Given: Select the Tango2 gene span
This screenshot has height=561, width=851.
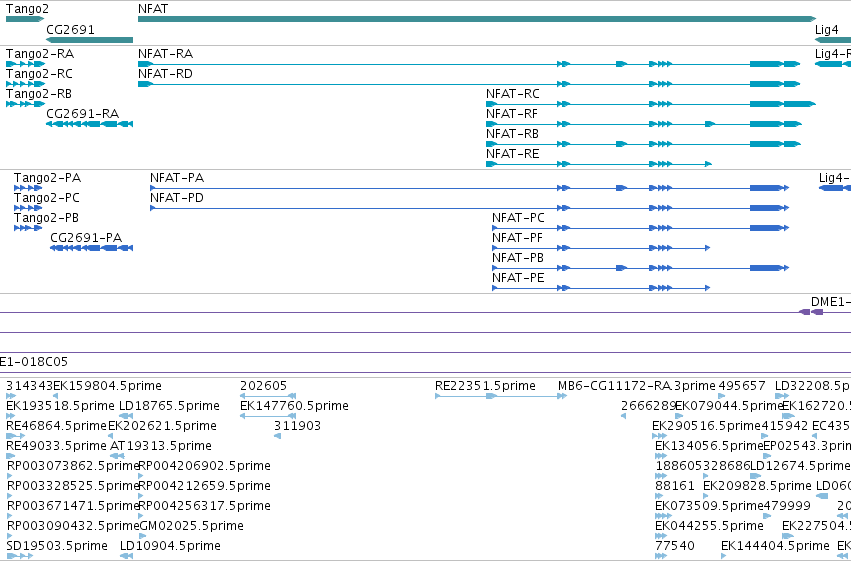Looking at the screenshot, I should tap(25, 19).
